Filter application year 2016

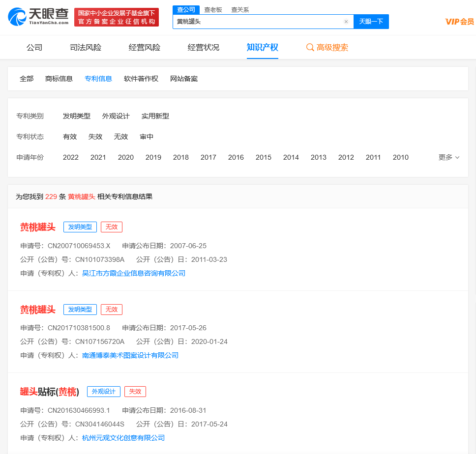pos(236,157)
